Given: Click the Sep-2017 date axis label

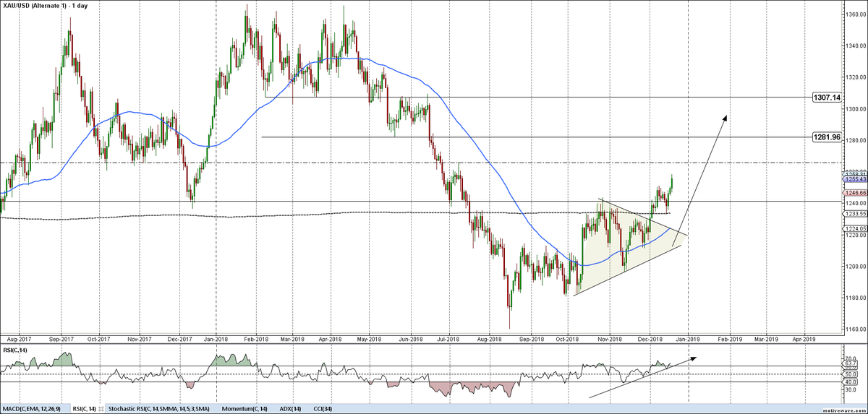Looking at the screenshot, I should (61, 338).
